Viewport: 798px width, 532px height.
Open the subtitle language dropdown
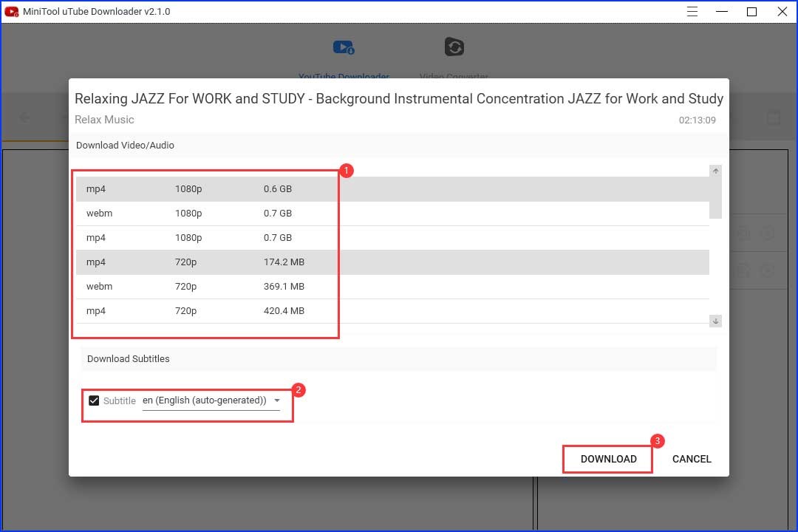click(211, 400)
